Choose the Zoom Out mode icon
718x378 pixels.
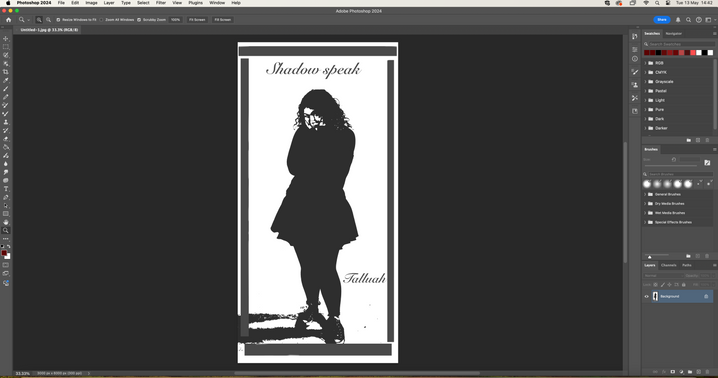tap(48, 20)
